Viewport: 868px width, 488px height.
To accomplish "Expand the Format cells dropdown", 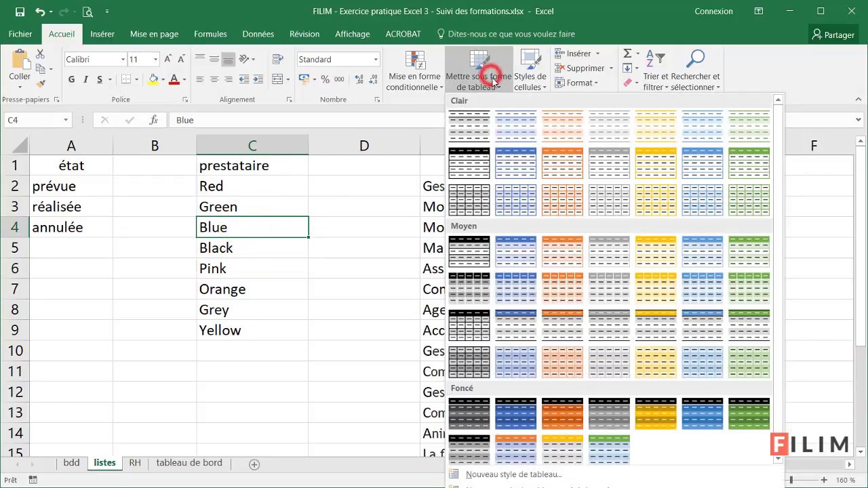I will click(x=595, y=83).
